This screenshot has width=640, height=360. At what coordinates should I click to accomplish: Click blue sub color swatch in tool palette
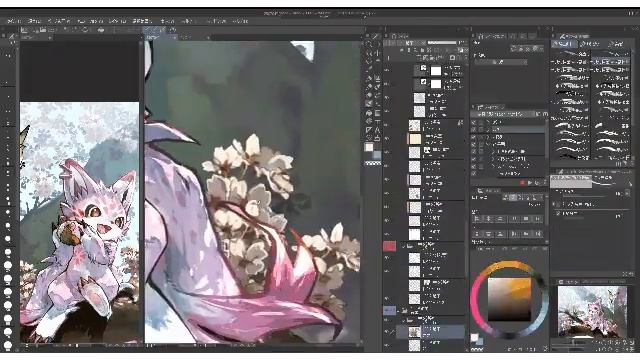[377, 155]
